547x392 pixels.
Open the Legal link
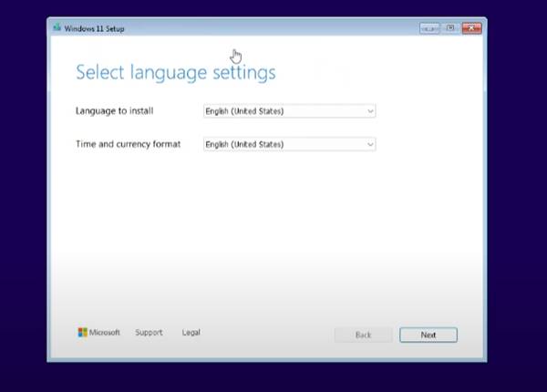point(191,333)
